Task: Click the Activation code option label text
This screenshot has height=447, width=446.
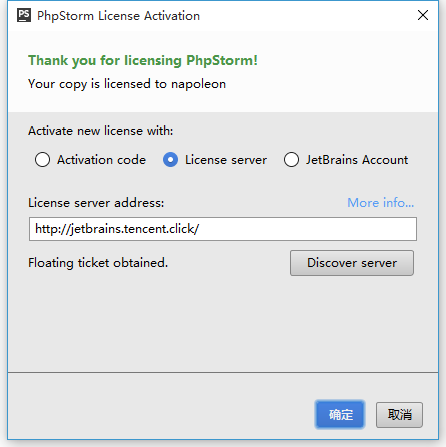Action: (101, 160)
